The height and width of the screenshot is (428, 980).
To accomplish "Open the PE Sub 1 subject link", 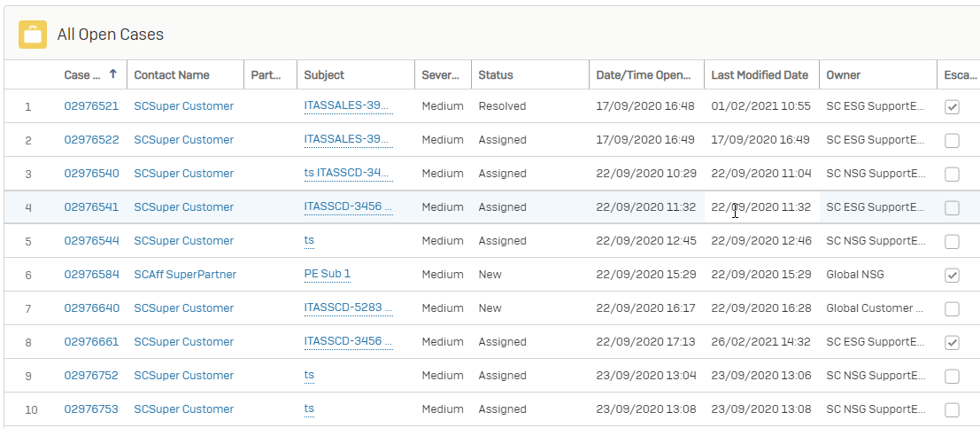I will (x=327, y=274).
